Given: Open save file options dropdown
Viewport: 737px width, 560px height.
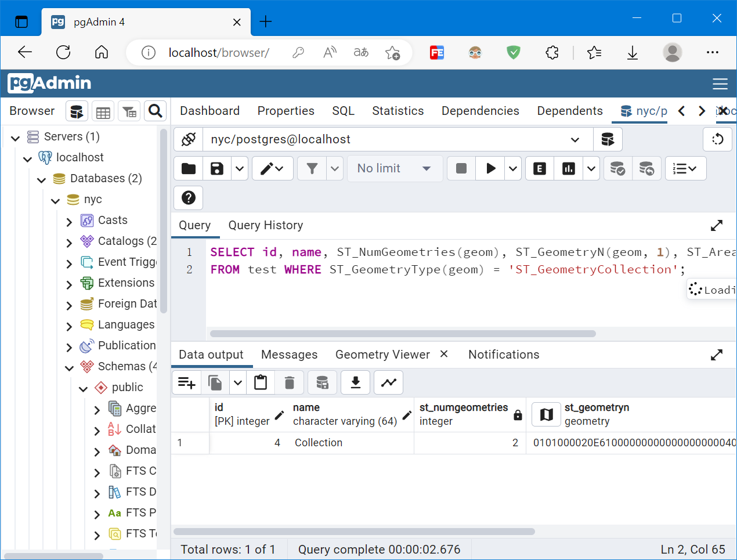Looking at the screenshot, I should click(x=240, y=169).
